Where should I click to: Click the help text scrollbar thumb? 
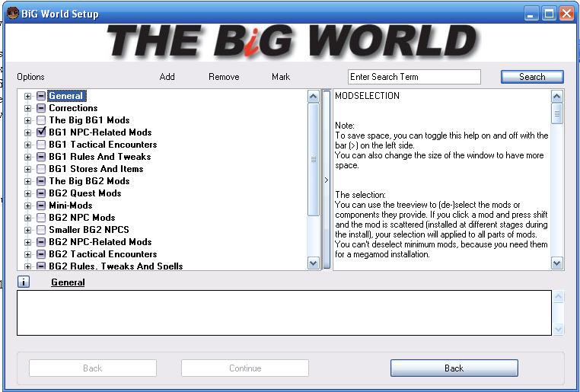556,113
